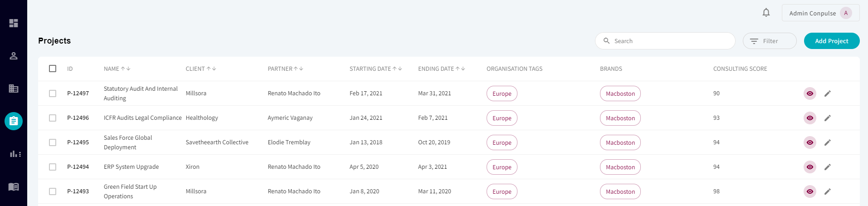868x206 pixels.
Task: Click the Add Project button
Action: (831, 41)
